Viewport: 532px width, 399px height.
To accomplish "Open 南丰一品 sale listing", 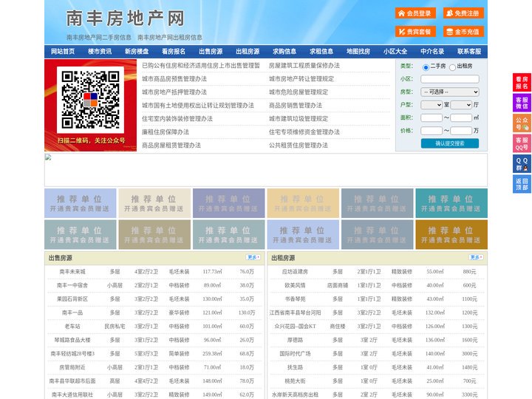I will 72,313.
